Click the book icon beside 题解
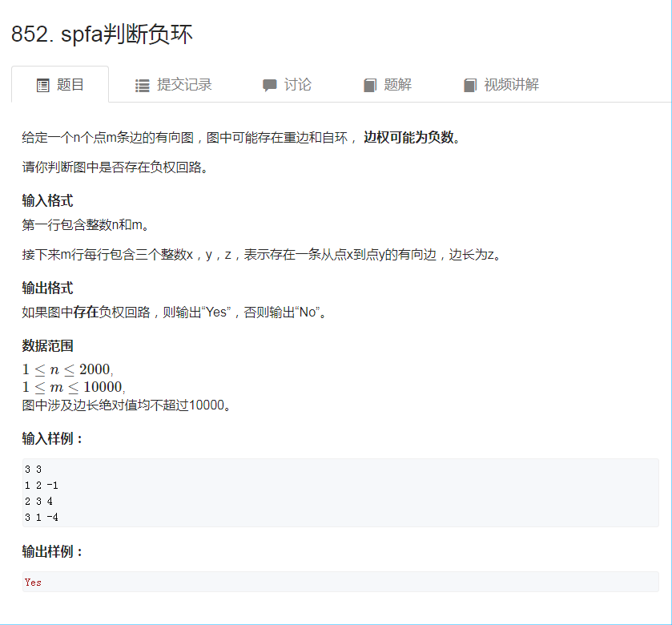Viewport: 672px width, 625px height. (370, 85)
